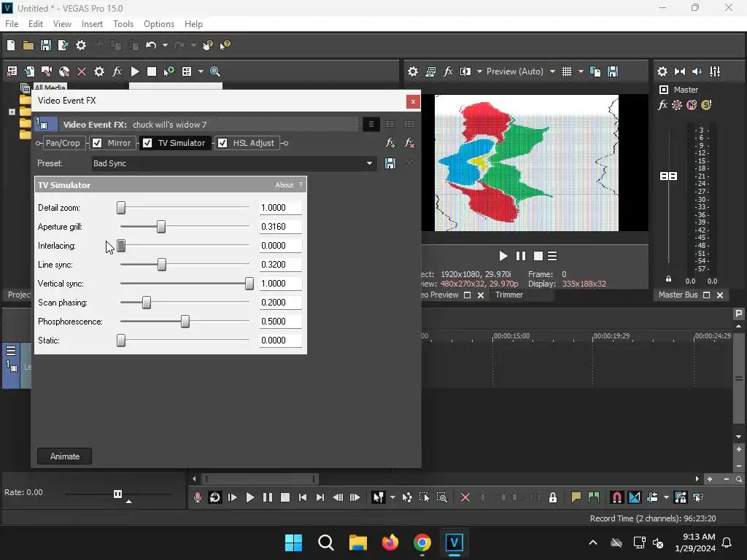Remove selected plug-in from chain
The width and height of the screenshot is (747, 560).
pyautogui.click(x=409, y=143)
